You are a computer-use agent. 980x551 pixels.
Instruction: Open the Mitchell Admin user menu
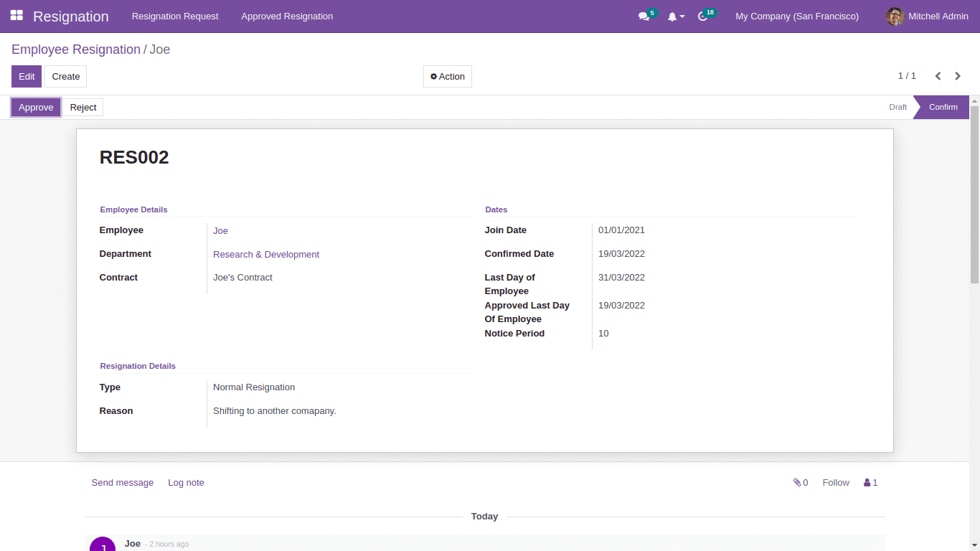[938, 16]
